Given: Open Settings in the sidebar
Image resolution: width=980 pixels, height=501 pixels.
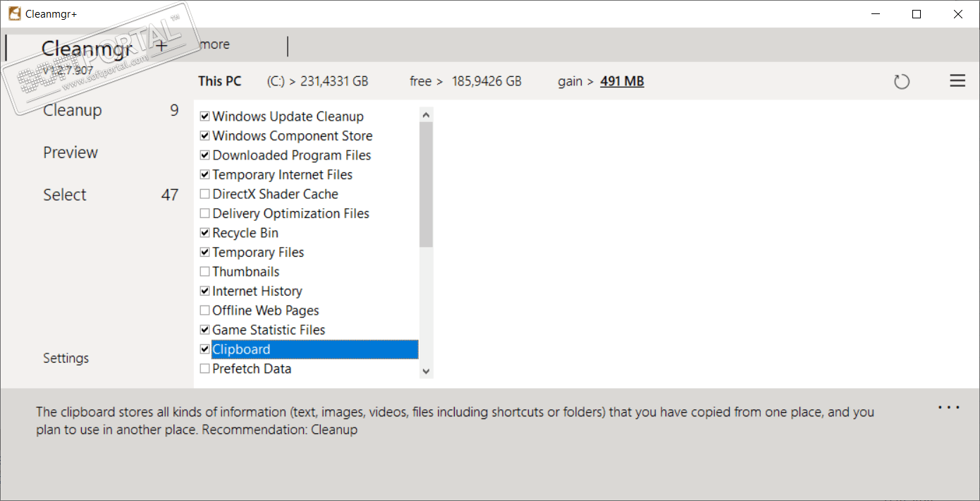Looking at the screenshot, I should (66, 358).
